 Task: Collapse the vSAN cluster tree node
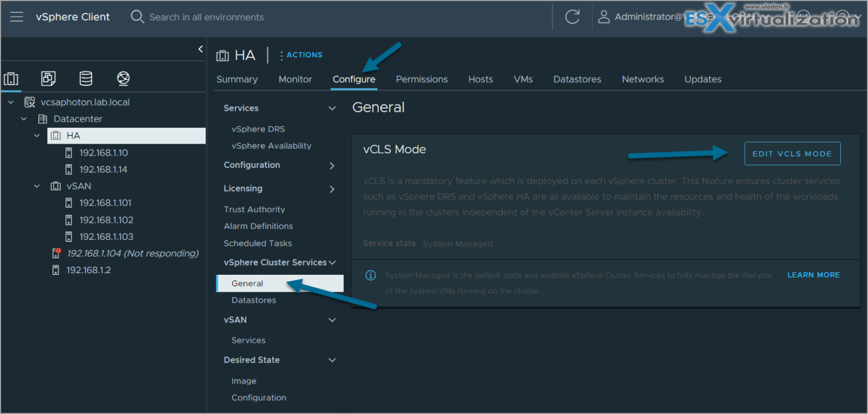click(37, 186)
